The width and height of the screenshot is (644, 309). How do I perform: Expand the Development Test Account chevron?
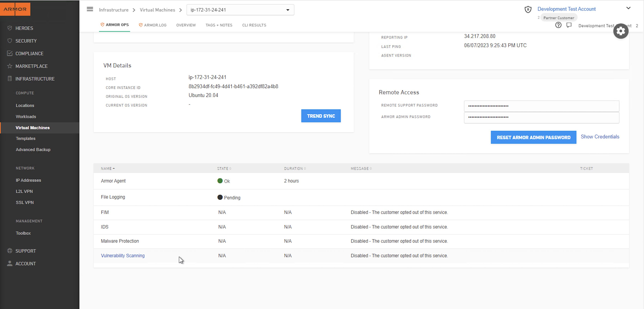(x=628, y=8)
